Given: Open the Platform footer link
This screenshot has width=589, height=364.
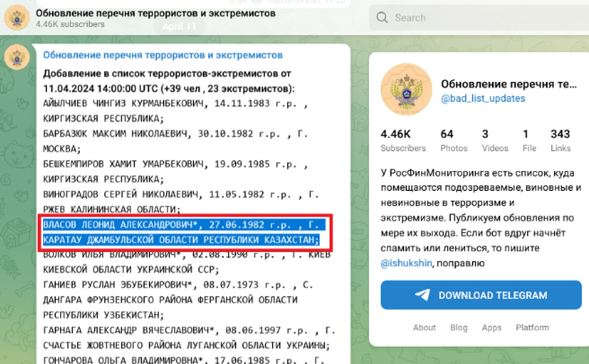Looking at the screenshot, I should point(532,327).
